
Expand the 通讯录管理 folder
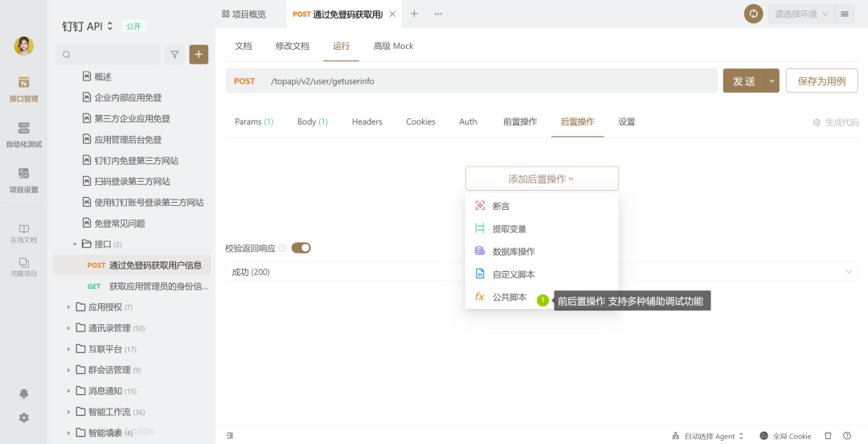pos(68,328)
